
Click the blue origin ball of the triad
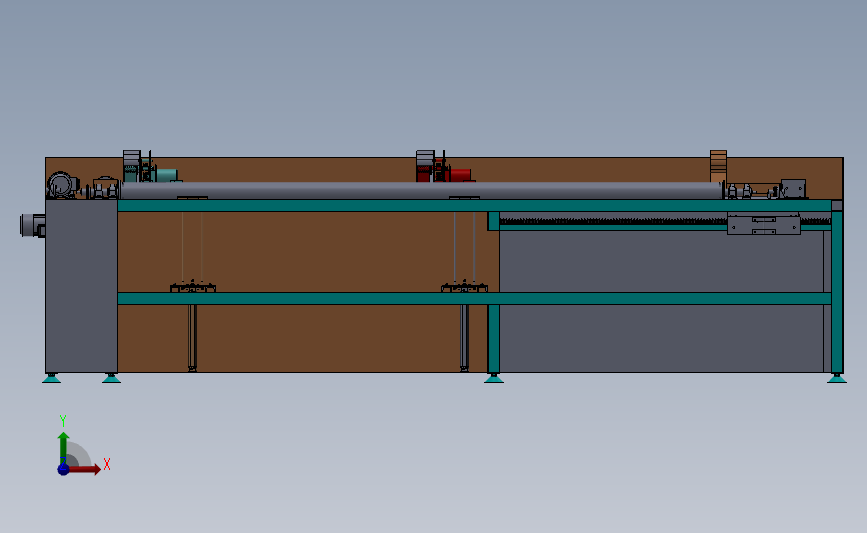[x=64, y=469]
